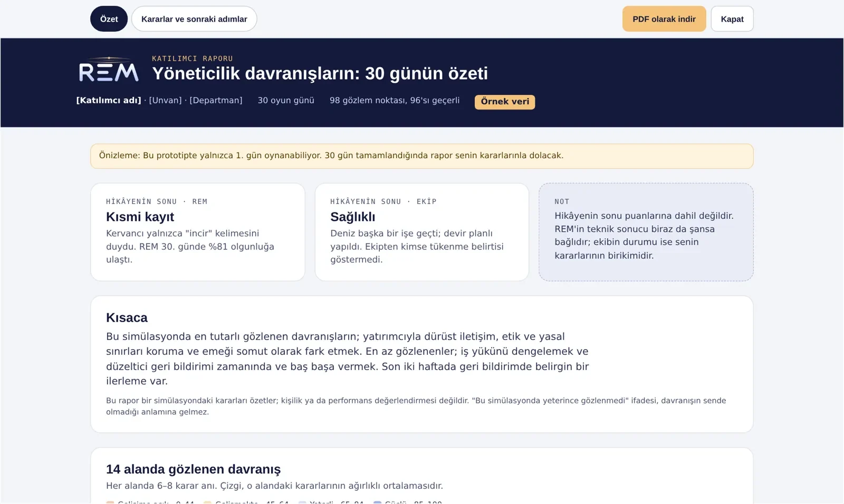Click 'HİKÂYENİN SONU · EKİP' label

(x=383, y=201)
